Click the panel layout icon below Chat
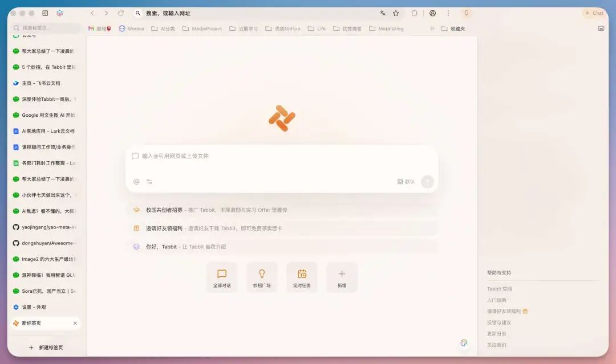Screen dimensions: 616x364 point(601,28)
